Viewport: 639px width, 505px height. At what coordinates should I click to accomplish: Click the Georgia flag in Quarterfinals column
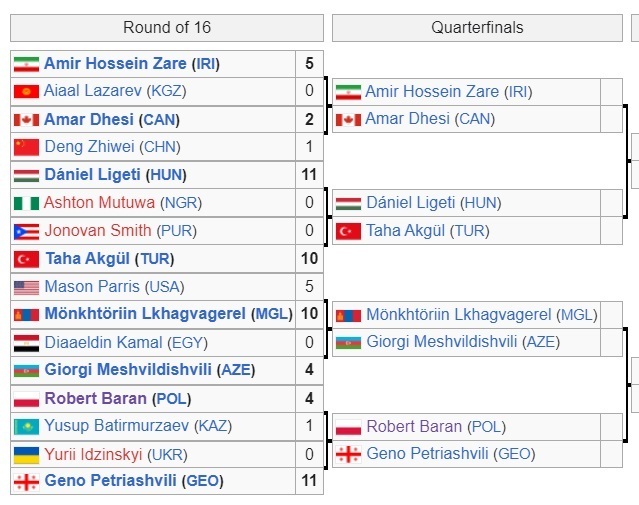(348, 454)
